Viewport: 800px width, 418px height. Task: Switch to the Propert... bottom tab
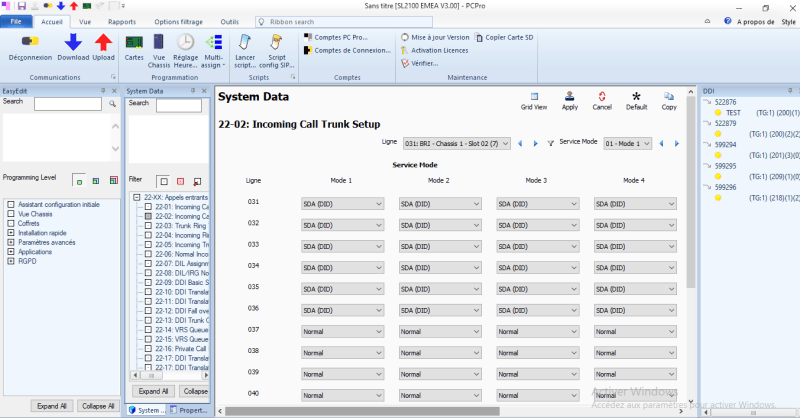(x=188, y=410)
